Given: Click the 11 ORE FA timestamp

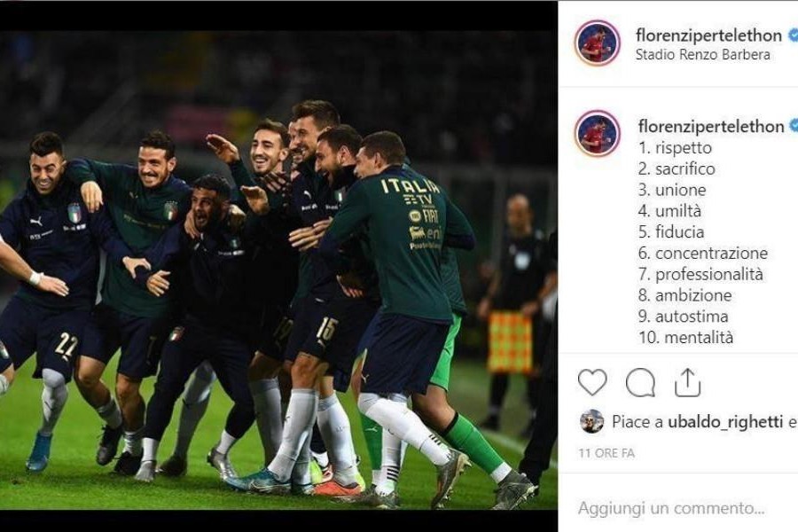Looking at the screenshot, I should pyautogui.click(x=606, y=452).
